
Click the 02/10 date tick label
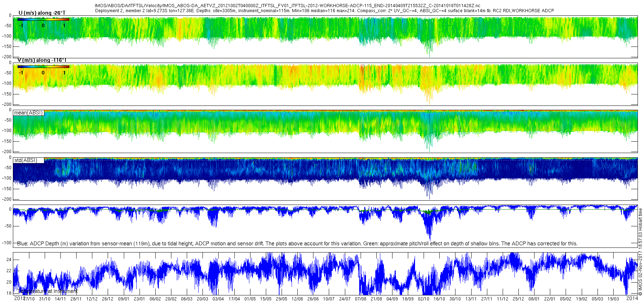pos(424,299)
